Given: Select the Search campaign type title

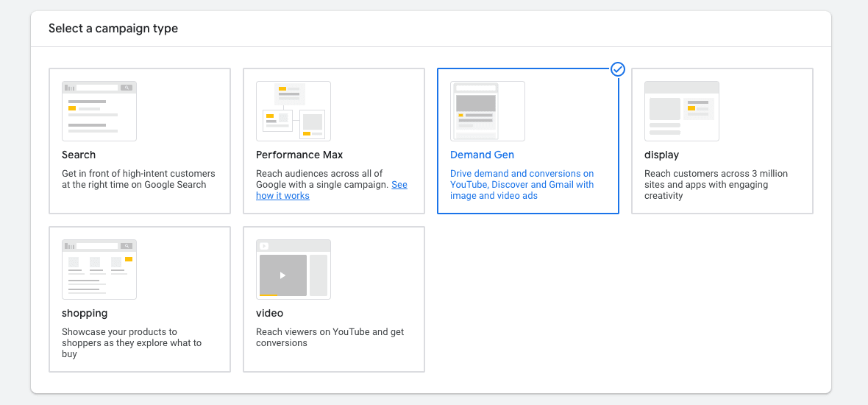Looking at the screenshot, I should click(x=79, y=155).
